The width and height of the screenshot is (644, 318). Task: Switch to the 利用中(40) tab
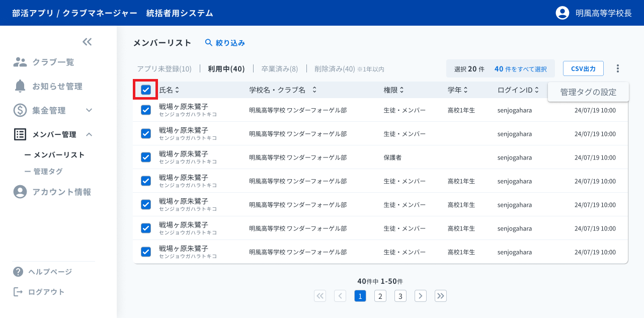pos(226,68)
